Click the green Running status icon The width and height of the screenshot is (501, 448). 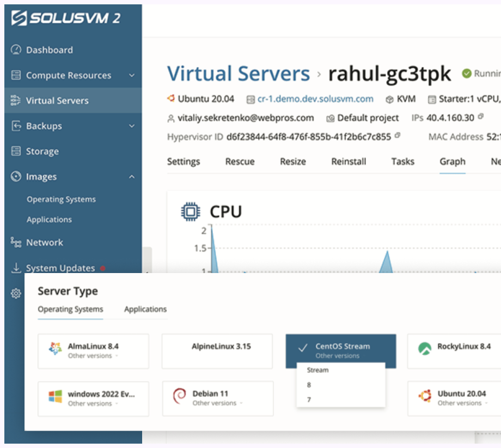pyautogui.click(x=467, y=74)
